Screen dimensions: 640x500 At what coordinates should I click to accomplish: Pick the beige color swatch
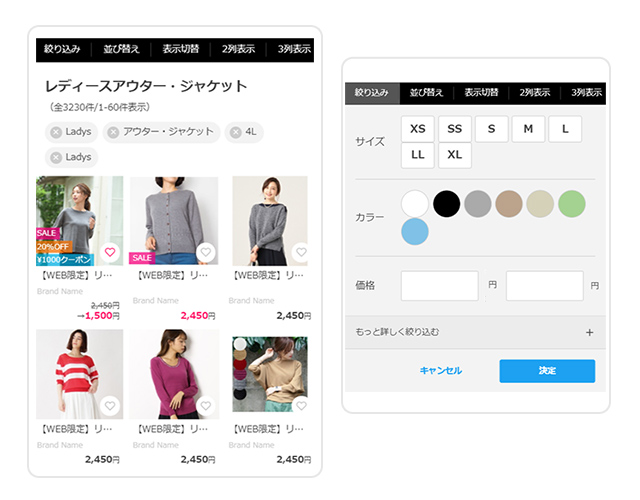[x=540, y=204]
